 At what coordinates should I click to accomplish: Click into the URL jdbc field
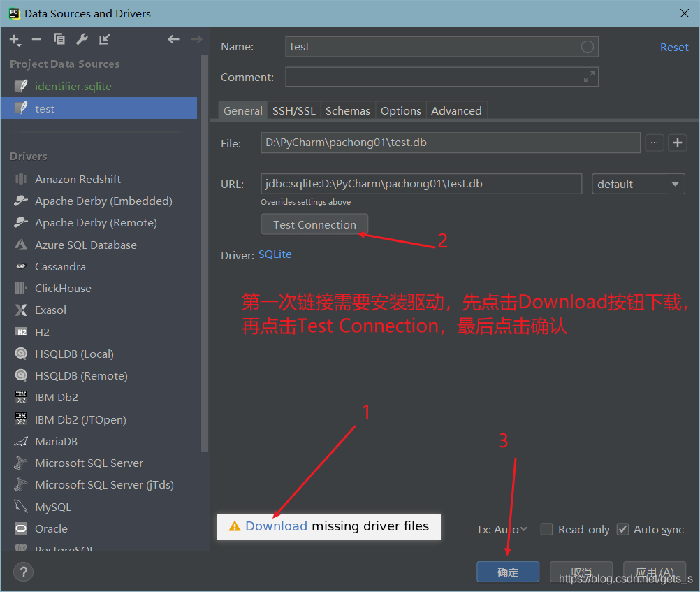click(421, 184)
